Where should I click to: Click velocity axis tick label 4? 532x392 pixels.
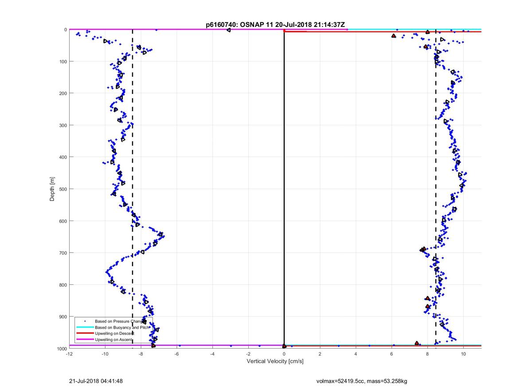(x=356, y=354)
